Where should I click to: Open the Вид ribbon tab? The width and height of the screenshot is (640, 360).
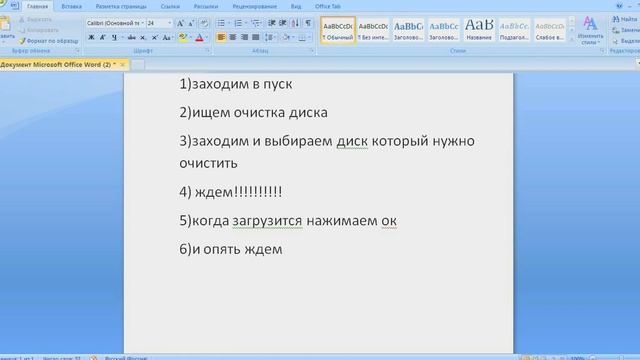pyautogui.click(x=296, y=7)
